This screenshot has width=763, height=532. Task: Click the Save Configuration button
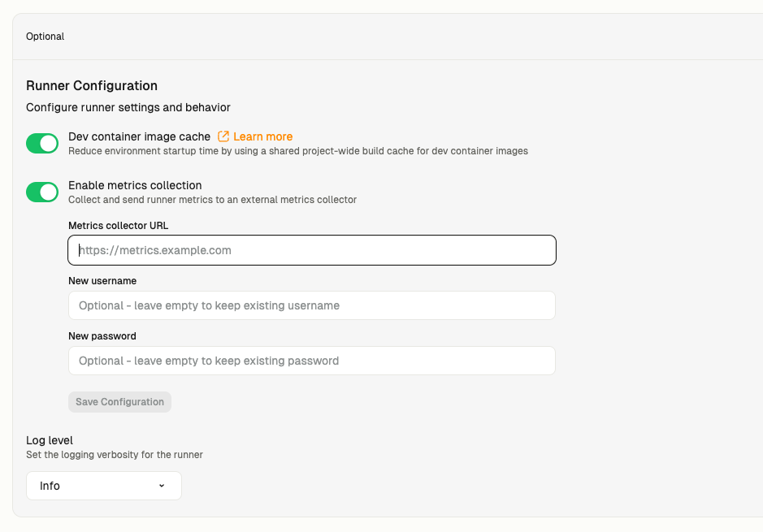[x=119, y=402]
